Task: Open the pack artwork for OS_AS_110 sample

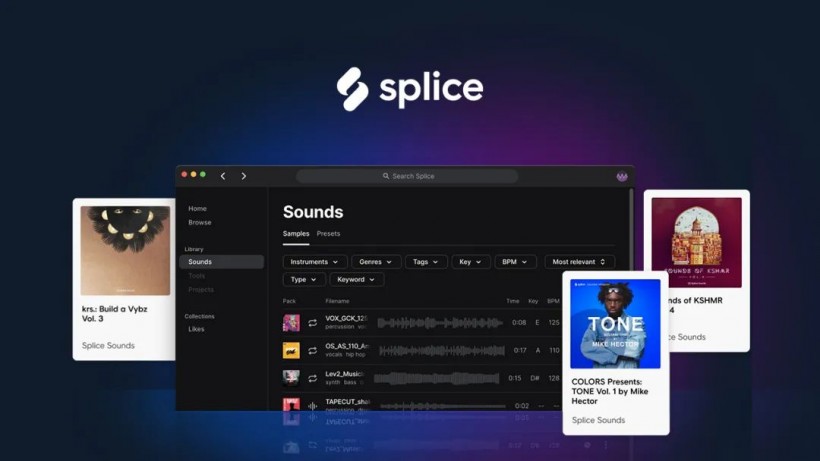Action: (x=291, y=351)
